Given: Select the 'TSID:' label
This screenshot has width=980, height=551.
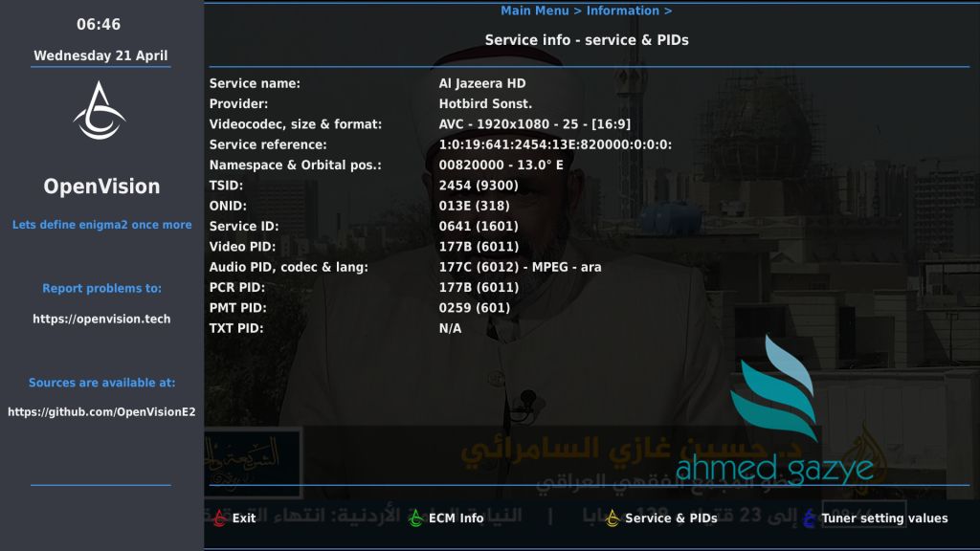Looking at the screenshot, I should (226, 186).
